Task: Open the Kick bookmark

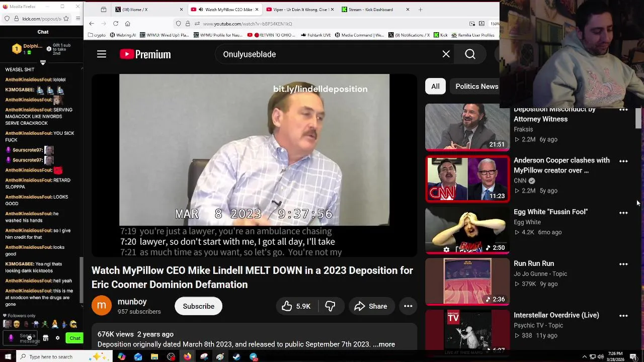Action: click(x=441, y=35)
